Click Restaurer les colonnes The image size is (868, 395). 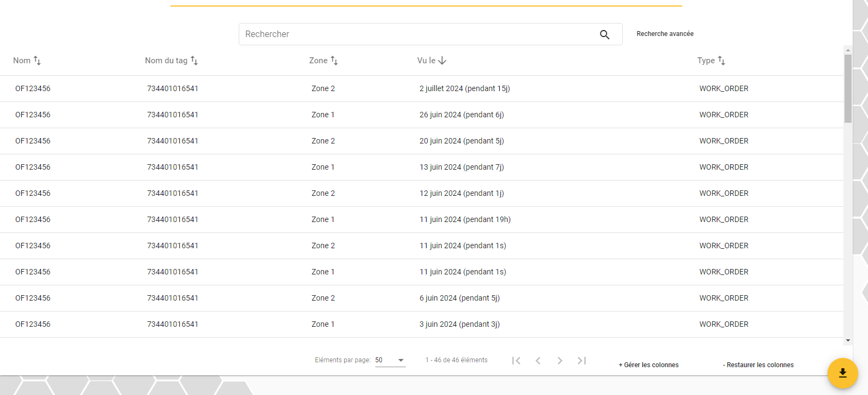coord(758,365)
